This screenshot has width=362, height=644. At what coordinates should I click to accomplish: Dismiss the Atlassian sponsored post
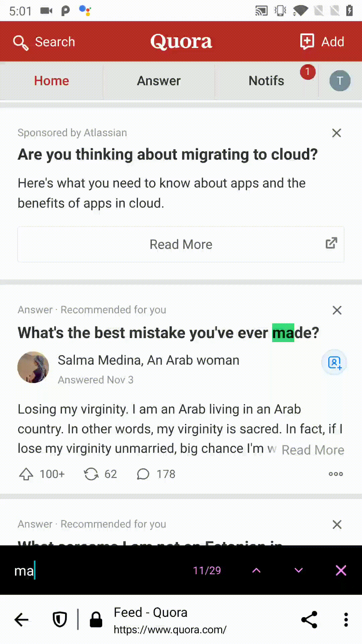click(x=337, y=133)
